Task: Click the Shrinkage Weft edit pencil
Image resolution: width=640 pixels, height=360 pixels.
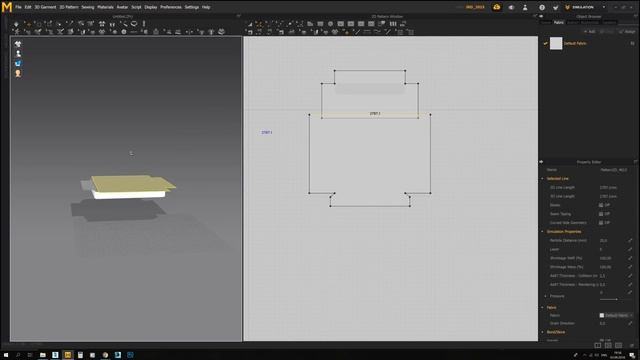Action: click(630, 258)
